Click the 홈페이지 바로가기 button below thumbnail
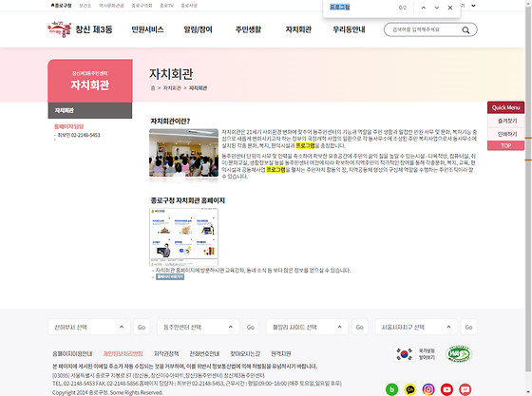Screen dimensions: 532x396 point(170,276)
